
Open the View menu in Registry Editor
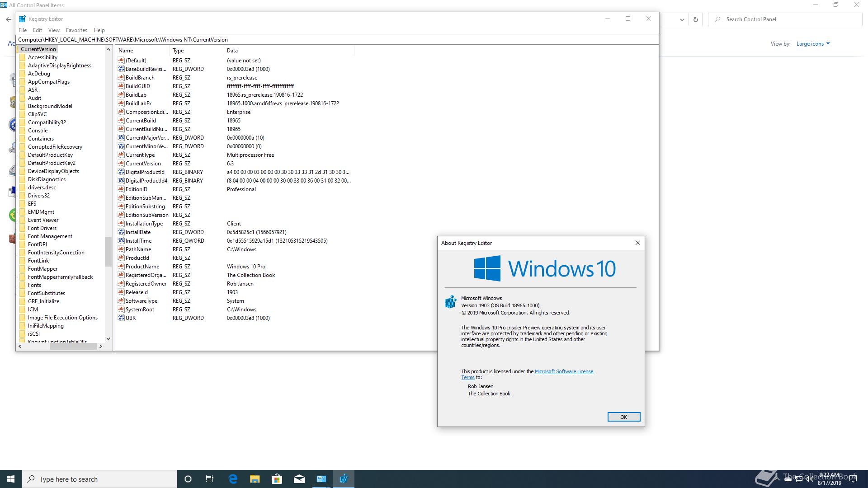click(x=54, y=30)
